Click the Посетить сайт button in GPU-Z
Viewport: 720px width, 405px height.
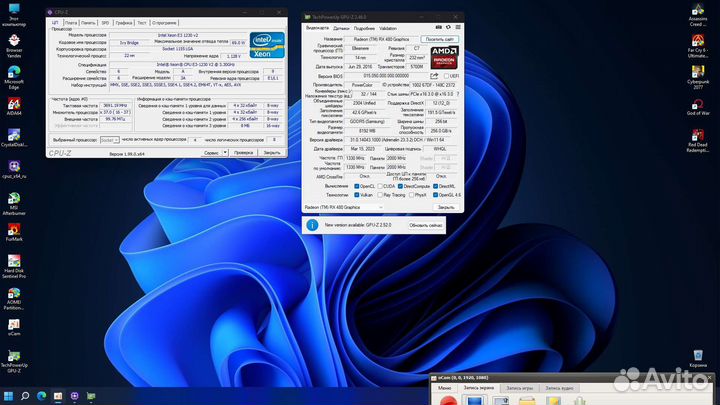click(x=439, y=39)
